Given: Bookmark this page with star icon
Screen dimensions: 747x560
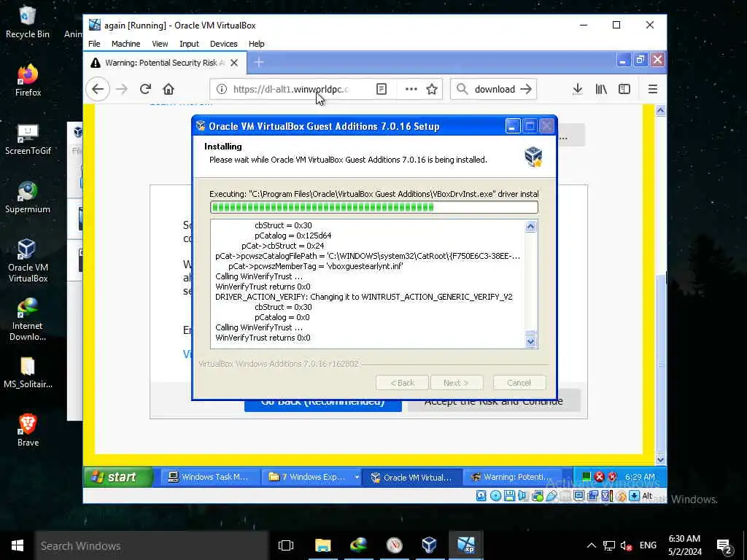Looking at the screenshot, I should [432, 89].
